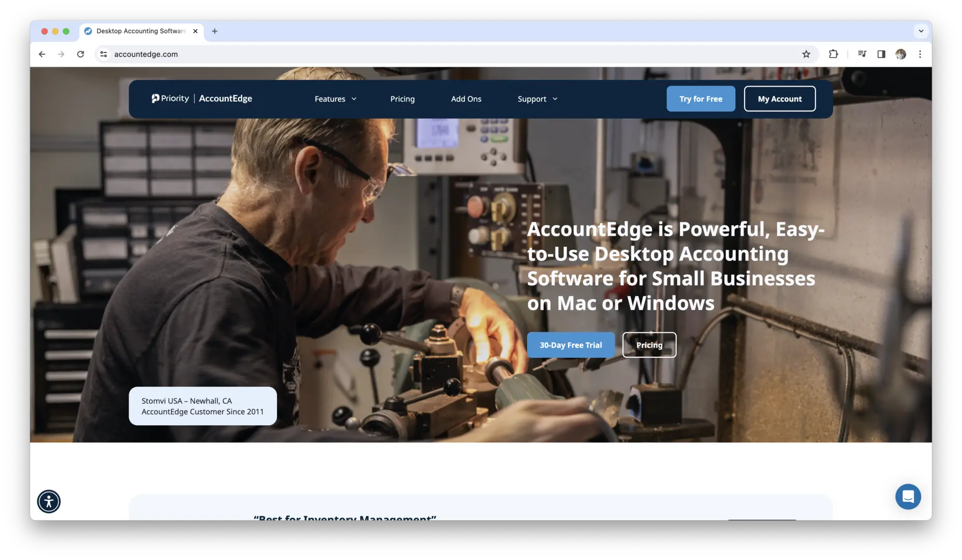
Task: Open My Account
Action: (x=779, y=99)
